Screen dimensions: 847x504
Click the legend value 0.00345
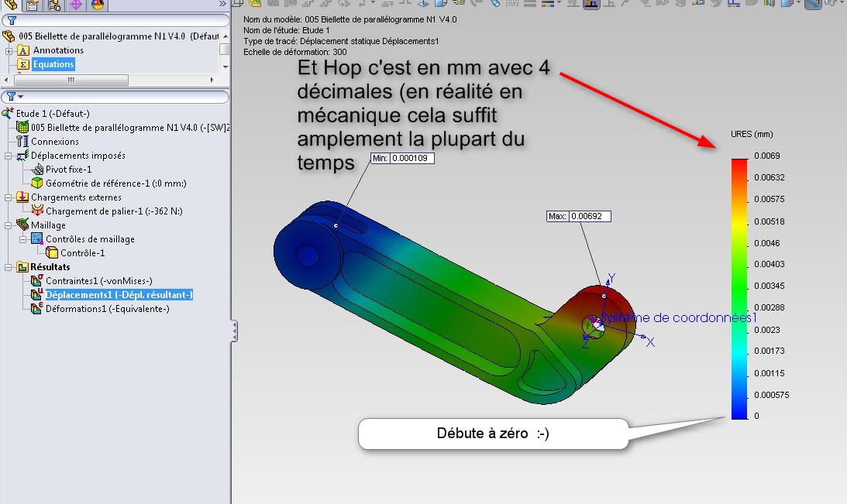coord(770,286)
